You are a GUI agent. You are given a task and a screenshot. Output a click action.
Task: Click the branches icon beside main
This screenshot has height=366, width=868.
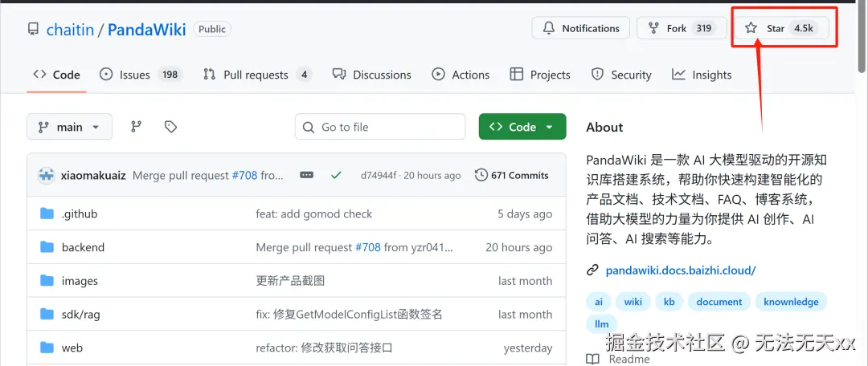(x=136, y=127)
